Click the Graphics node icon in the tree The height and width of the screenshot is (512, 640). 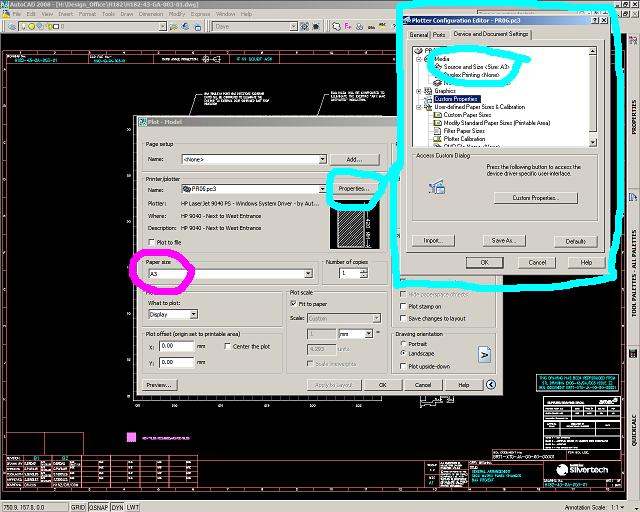pyautogui.click(x=428, y=91)
